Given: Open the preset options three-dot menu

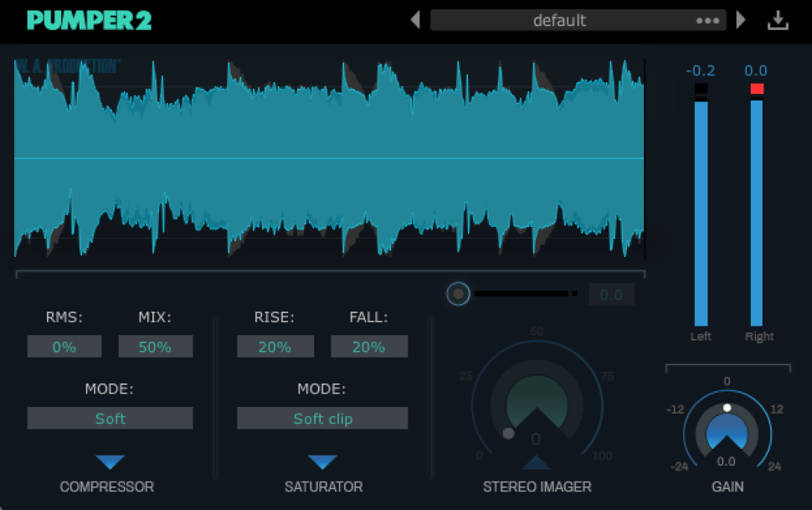Looking at the screenshot, I should pos(707,21).
